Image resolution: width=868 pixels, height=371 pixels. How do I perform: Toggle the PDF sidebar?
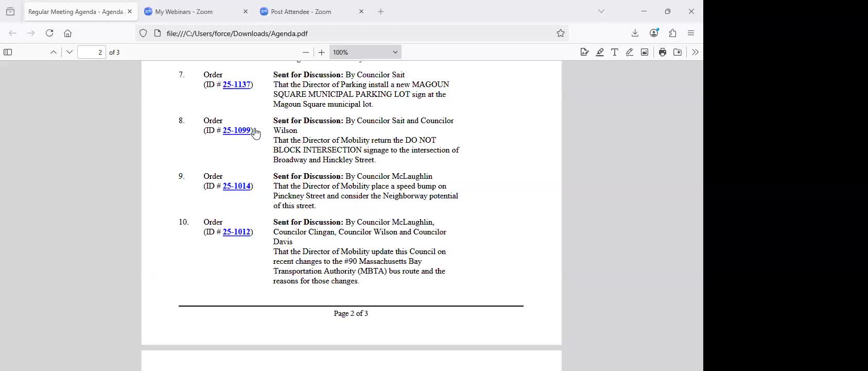tap(8, 52)
